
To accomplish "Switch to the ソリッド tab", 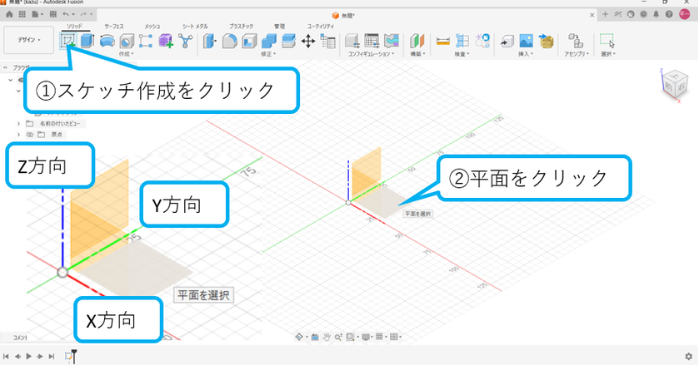I will (x=74, y=26).
